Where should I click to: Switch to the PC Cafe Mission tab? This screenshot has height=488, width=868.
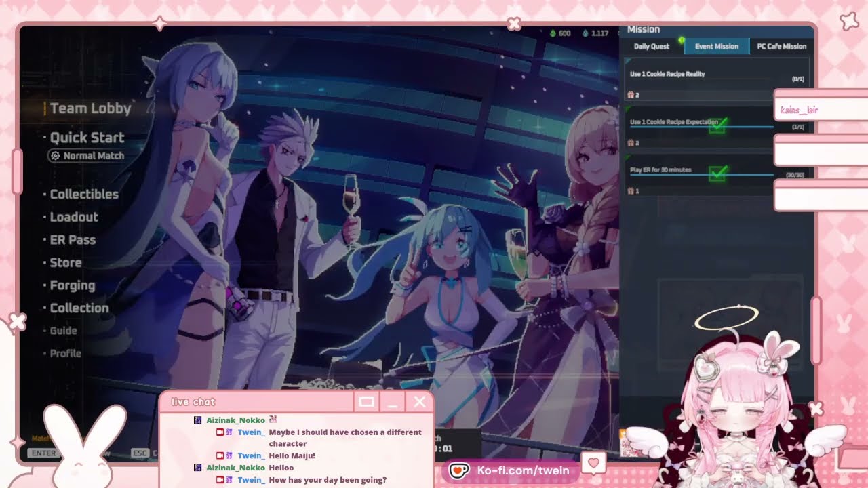tap(781, 46)
